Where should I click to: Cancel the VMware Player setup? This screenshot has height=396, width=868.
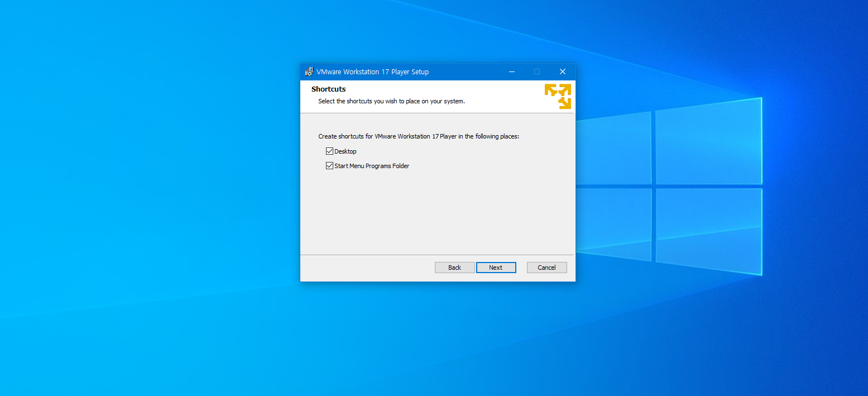[x=546, y=268]
